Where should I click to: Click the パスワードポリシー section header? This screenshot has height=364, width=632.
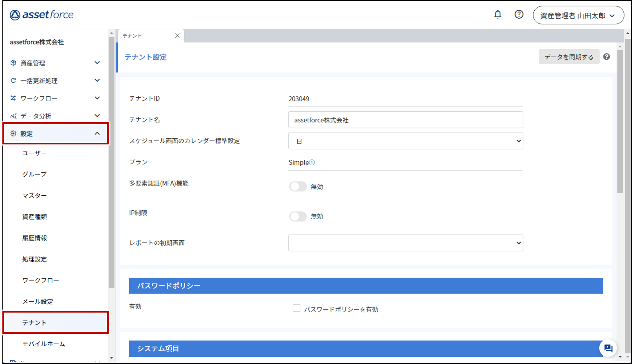[x=366, y=285]
